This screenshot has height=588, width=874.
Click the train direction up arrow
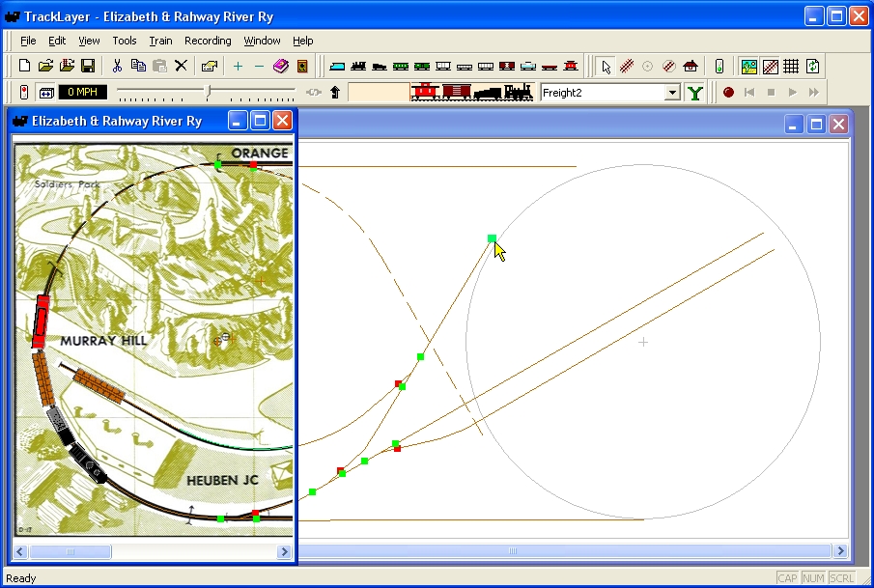(x=335, y=93)
